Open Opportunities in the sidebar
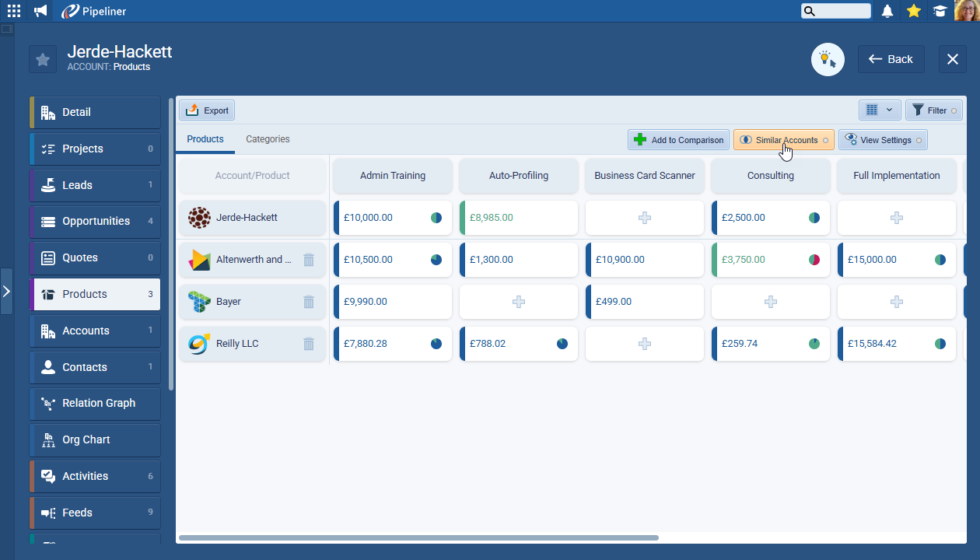Screen dimensions: 980x560 point(96,222)
